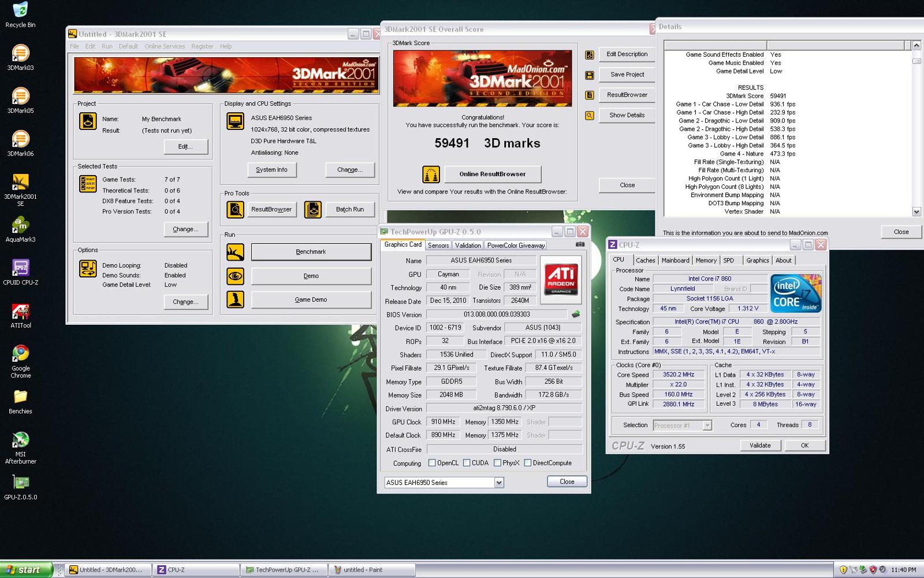Click the Close button in GPU-Z window
This screenshot has height=578, width=924.
pyautogui.click(x=567, y=482)
